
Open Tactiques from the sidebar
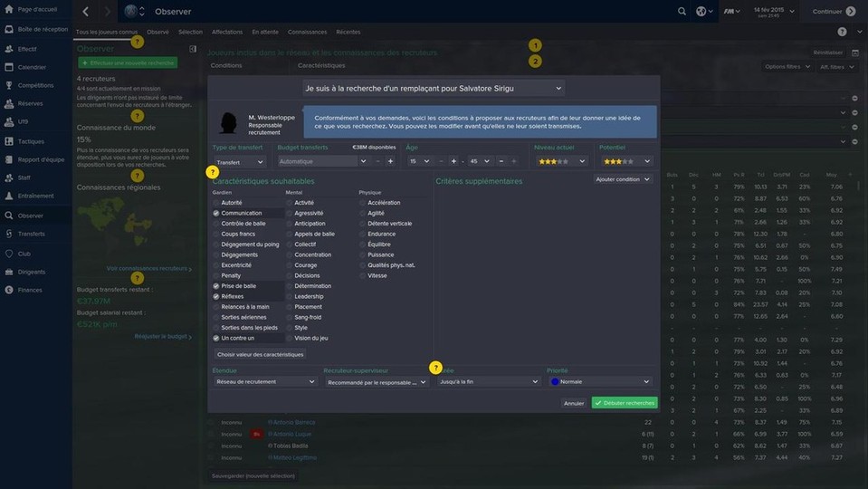click(30, 141)
